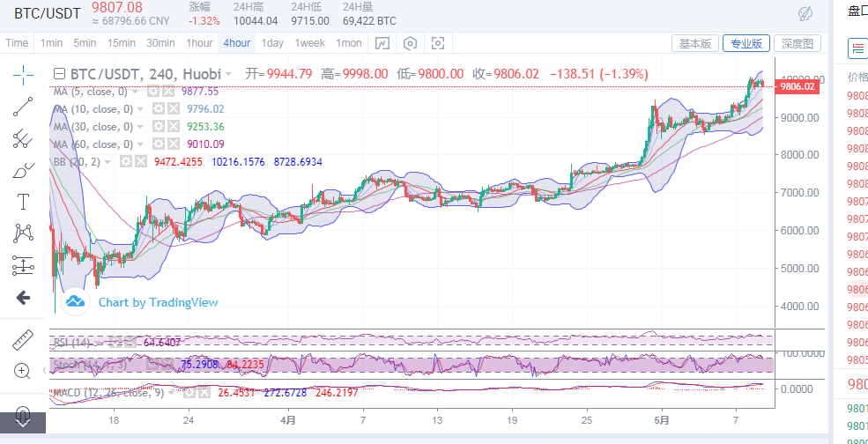
Task: Select the crosshair cursor tool
Action: tap(23, 74)
